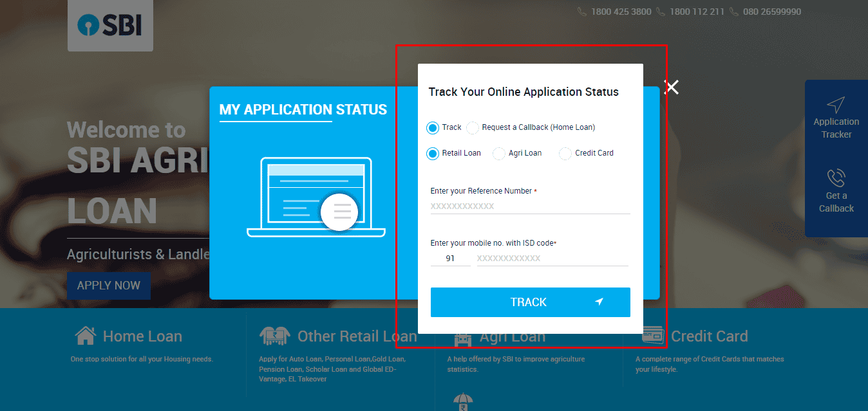Enable the Credit Card radio option
This screenshot has width=868, height=411.
tap(565, 153)
